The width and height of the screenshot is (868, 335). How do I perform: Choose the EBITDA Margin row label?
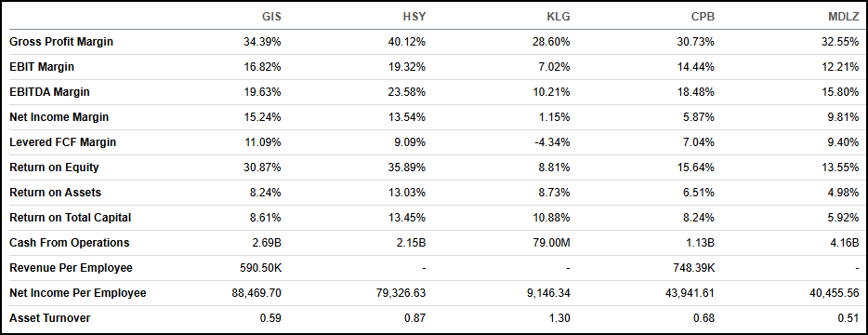point(50,92)
